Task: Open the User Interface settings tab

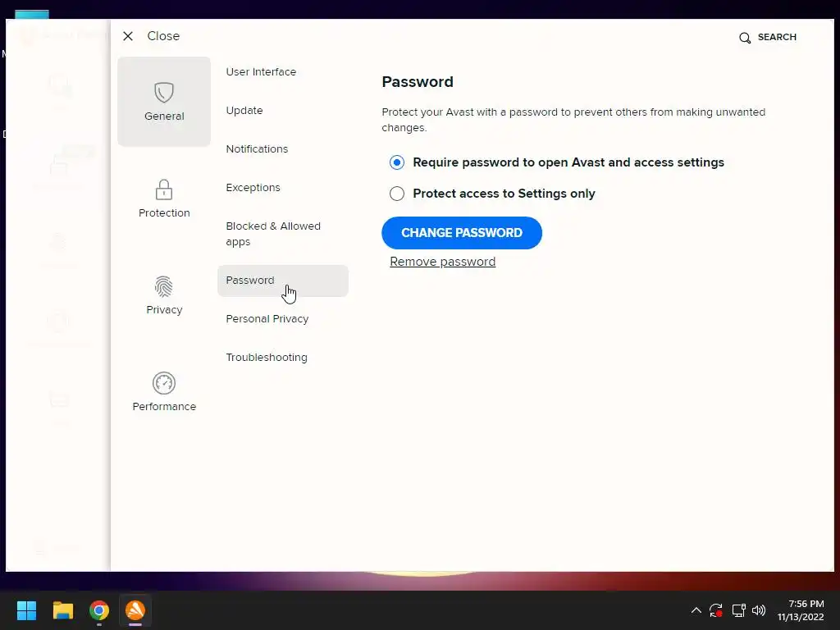Action: click(261, 72)
